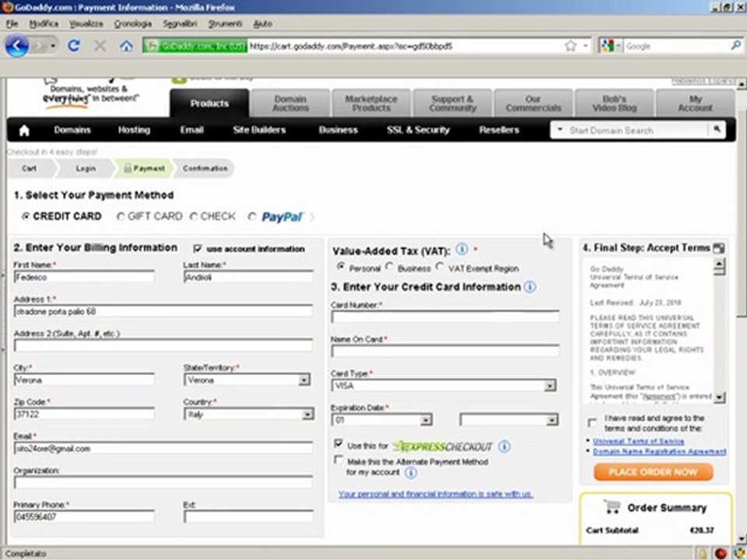Image resolution: width=747 pixels, height=560 pixels.
Task: Go back to the Cart checkout step
Action: (29, 168)
